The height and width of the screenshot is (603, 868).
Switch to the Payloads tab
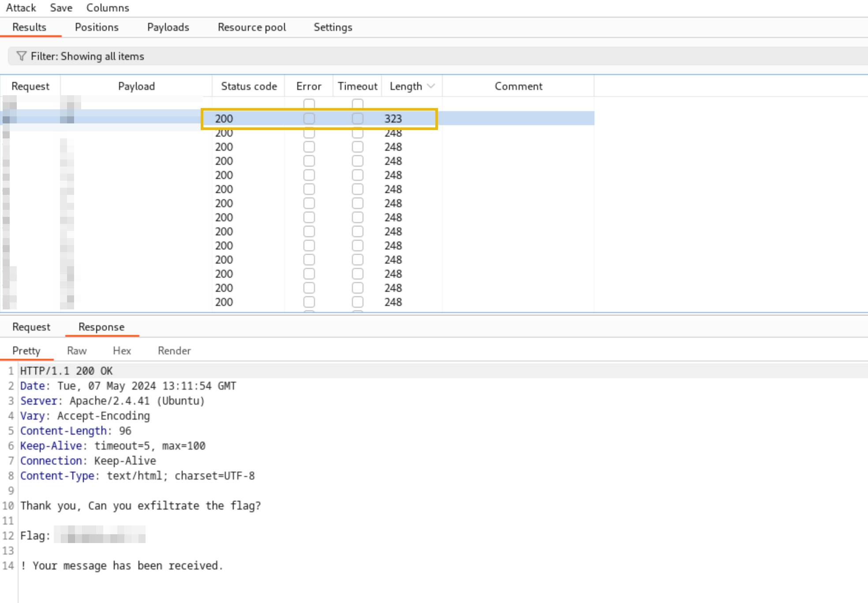(168, 27)
